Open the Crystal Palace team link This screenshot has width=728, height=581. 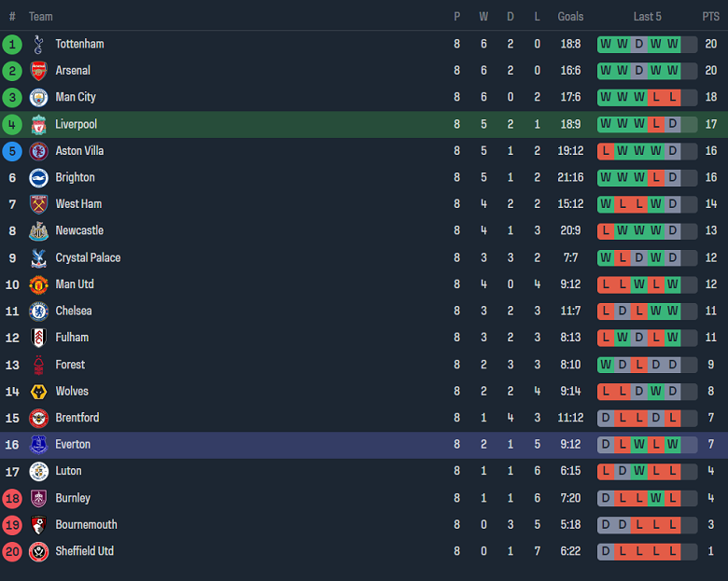pos(88,257)
